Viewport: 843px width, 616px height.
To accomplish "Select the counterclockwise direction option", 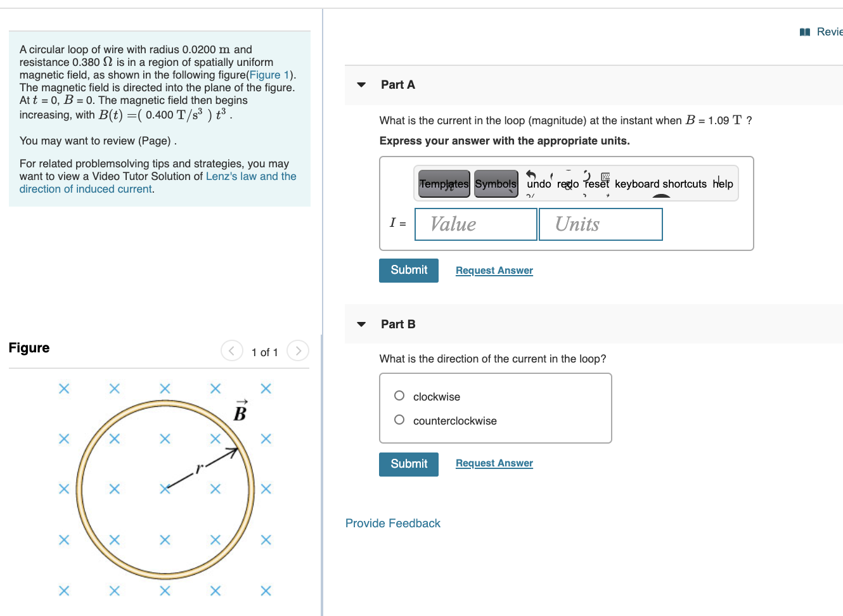I will pos(399,420).
